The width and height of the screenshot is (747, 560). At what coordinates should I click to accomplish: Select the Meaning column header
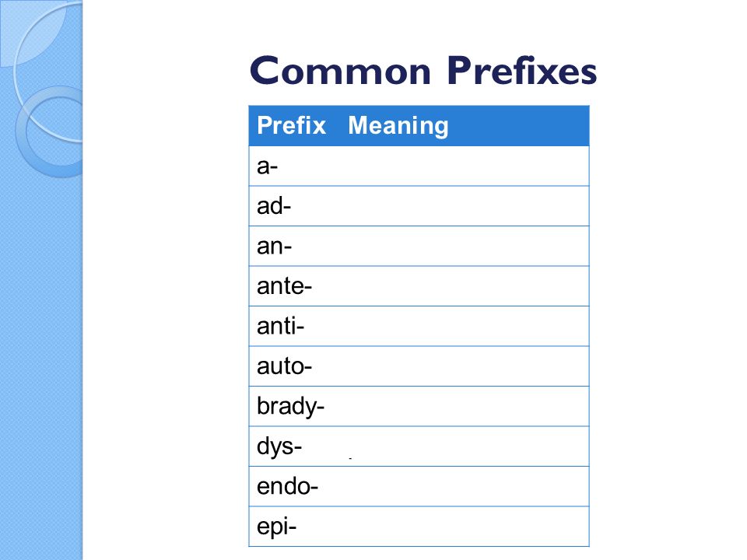click(x=398, y=126)
